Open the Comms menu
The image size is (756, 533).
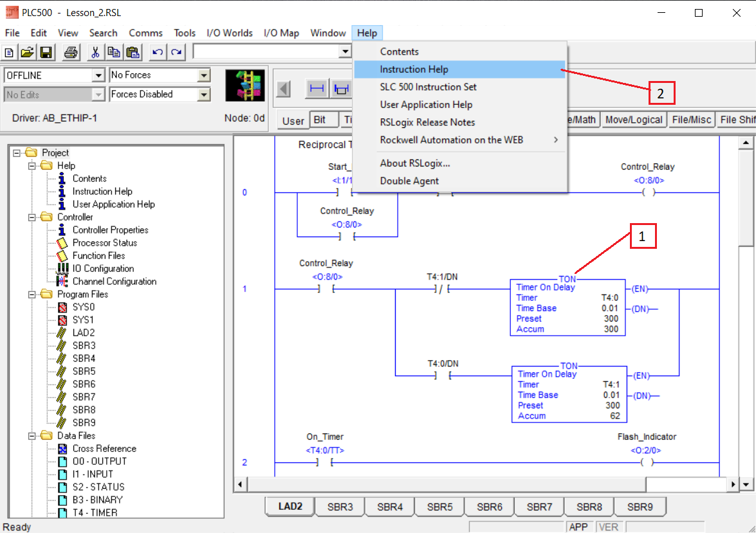point(145,33)
